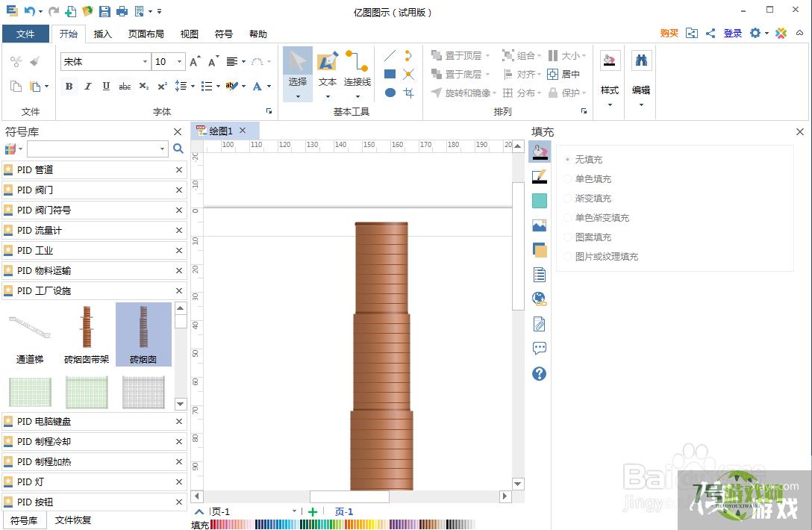Choose the 文本 text tool

click(x=328, y=74)
